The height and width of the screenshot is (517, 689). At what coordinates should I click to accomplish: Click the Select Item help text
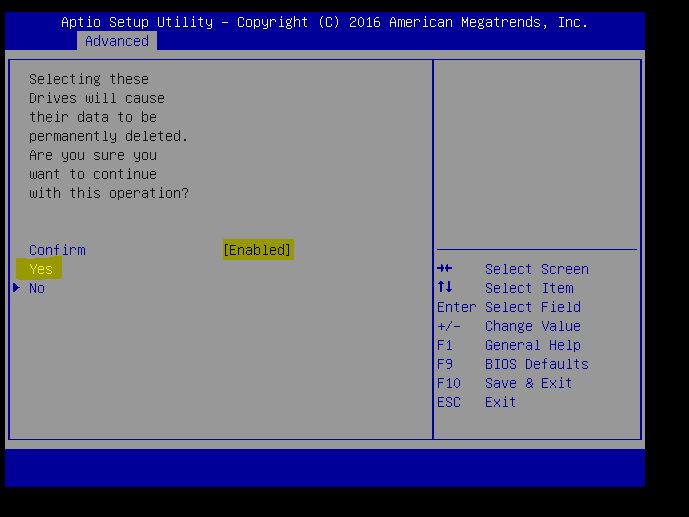tap(529, 288)
